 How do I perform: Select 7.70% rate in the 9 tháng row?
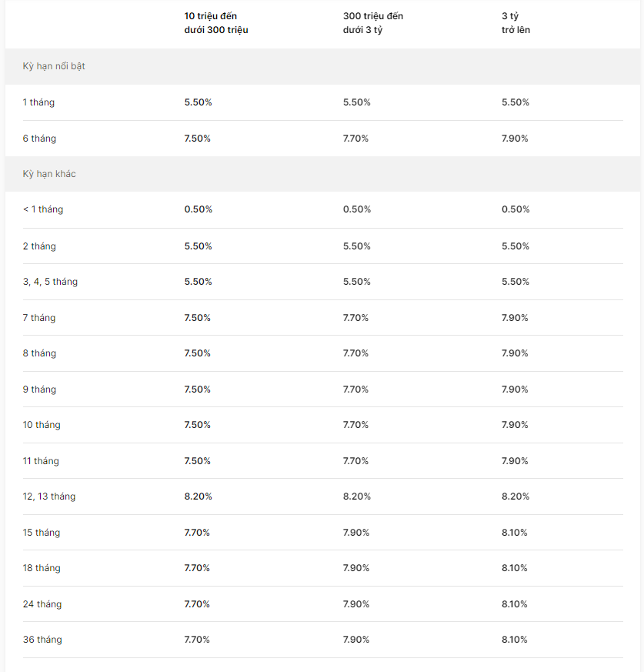click(x=355, y=389)
